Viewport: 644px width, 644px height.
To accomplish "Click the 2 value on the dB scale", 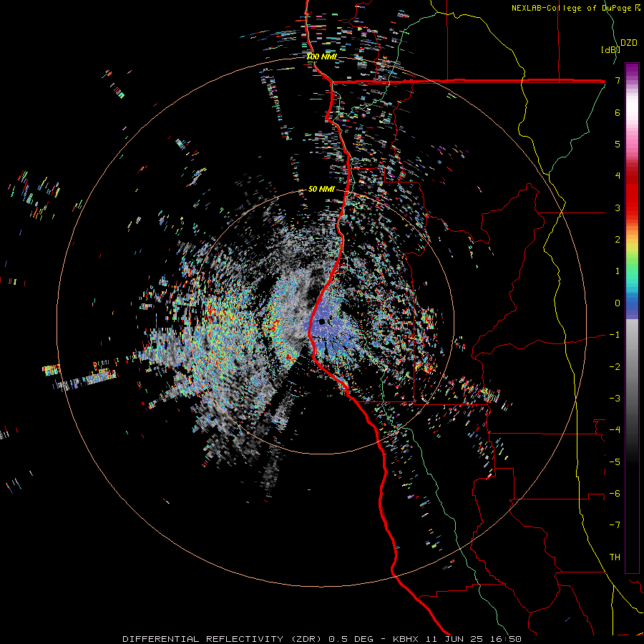I will pyautogui.click(x=618, y=240).
